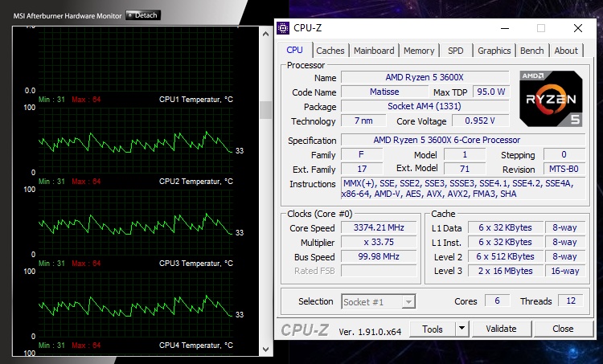Close the CPU-Z window with X
The image size is (603, 364).
point(577,28)
